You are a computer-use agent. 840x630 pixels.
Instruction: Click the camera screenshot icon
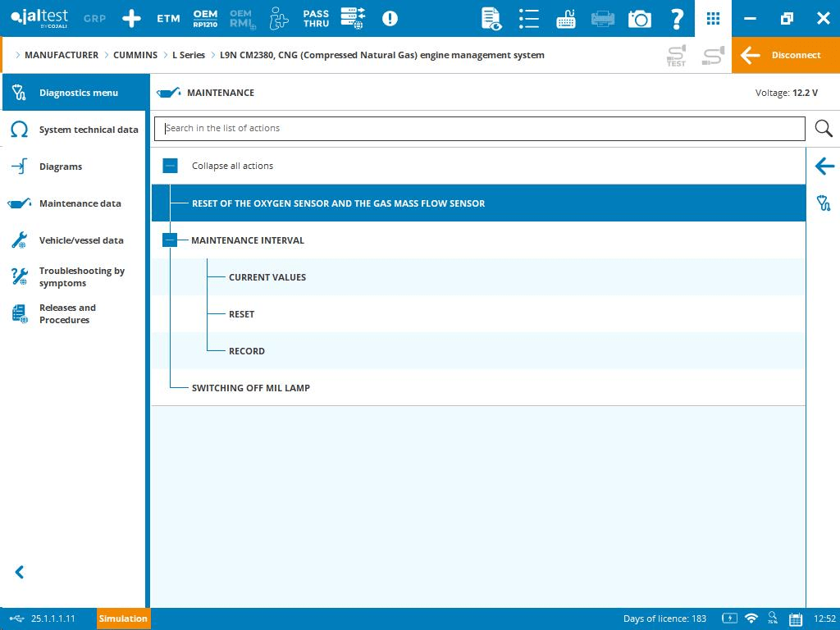pyautogui.click(x=639, y=18)
